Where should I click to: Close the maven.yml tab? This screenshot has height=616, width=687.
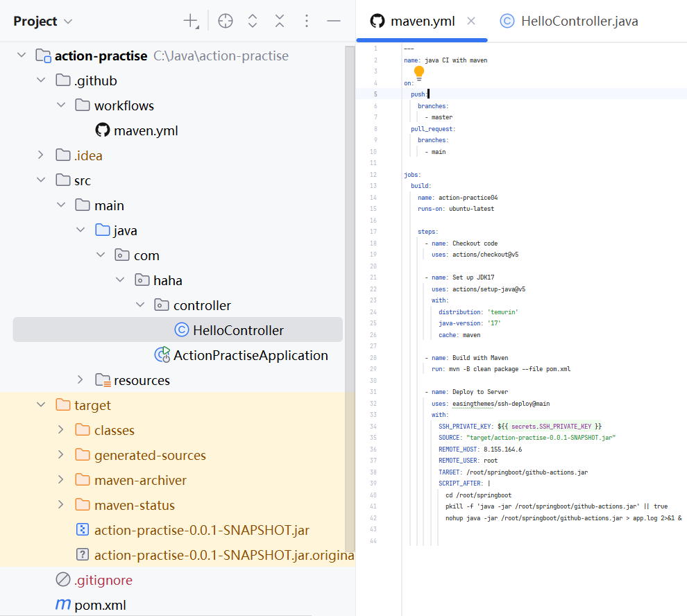[x=471, y=21]
